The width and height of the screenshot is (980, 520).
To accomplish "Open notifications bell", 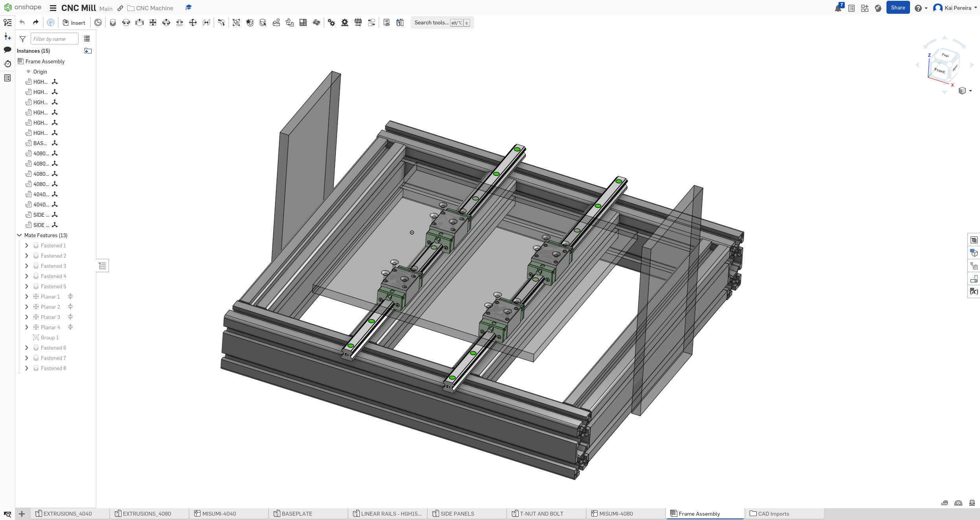I will point(838,8).
